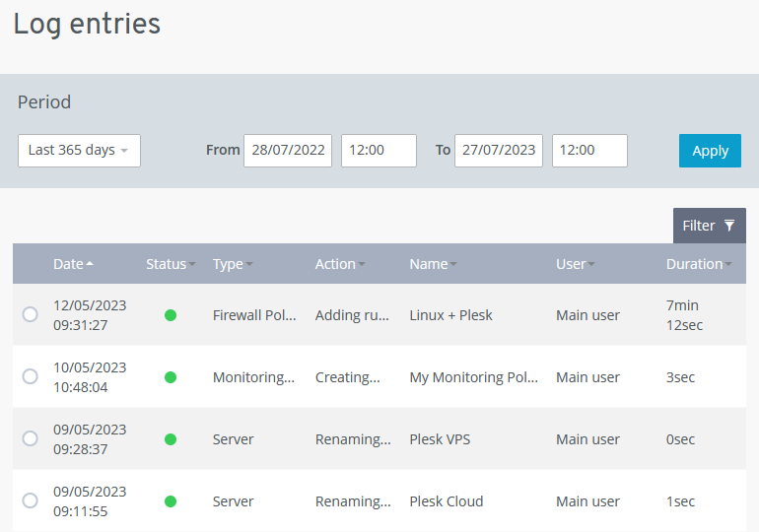Viewport: 759px width, 532px height.
Task: Click the green status dot for Plesk Cloud row
Action: 171,501
